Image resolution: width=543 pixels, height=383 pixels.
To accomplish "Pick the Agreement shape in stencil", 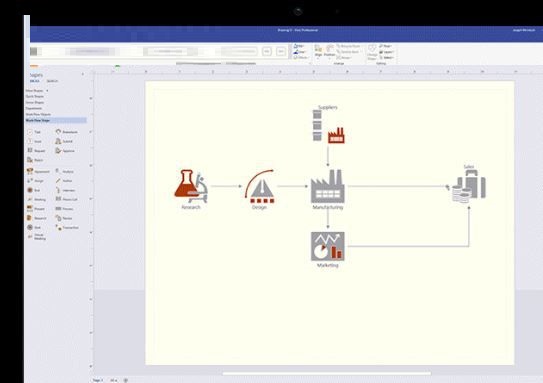I will click(x=38, y=171).
